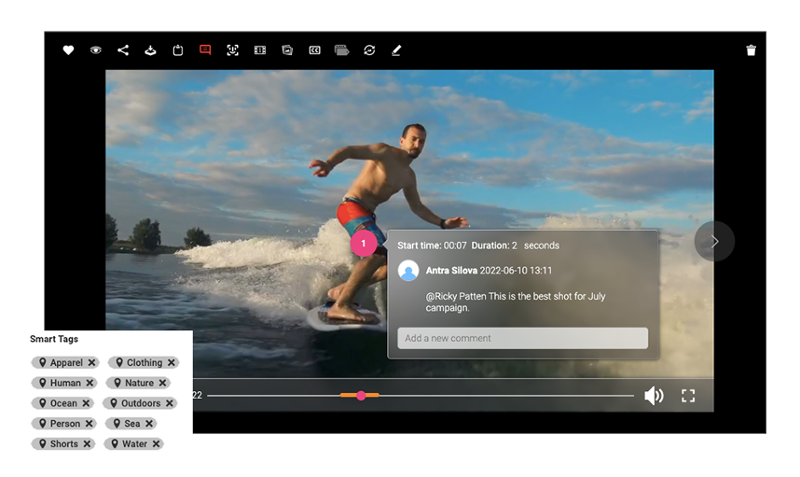The width and height of the screenshot is (800, 477).
Task: Click the heart favorite icon
Action: coord(68,50)
